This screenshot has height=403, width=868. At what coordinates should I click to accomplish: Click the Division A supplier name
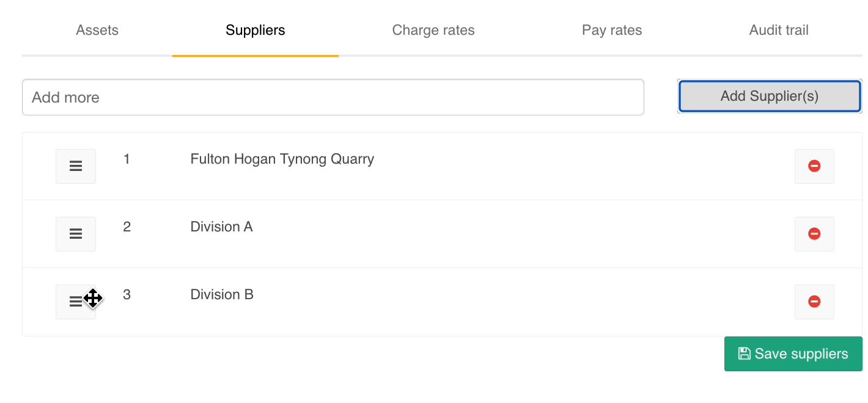pyautogui.click(x=221, y=227)
